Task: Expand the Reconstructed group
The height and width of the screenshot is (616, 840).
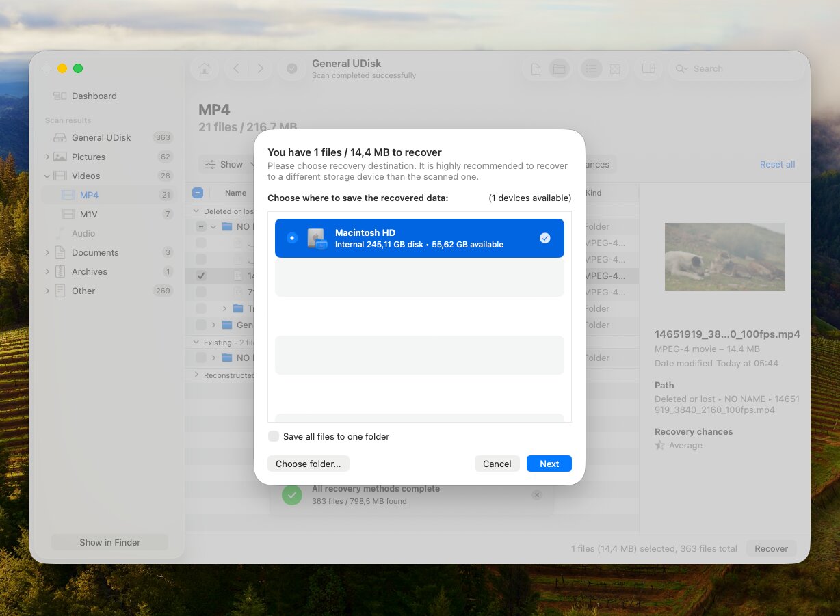Action: (x=197, y=375)
